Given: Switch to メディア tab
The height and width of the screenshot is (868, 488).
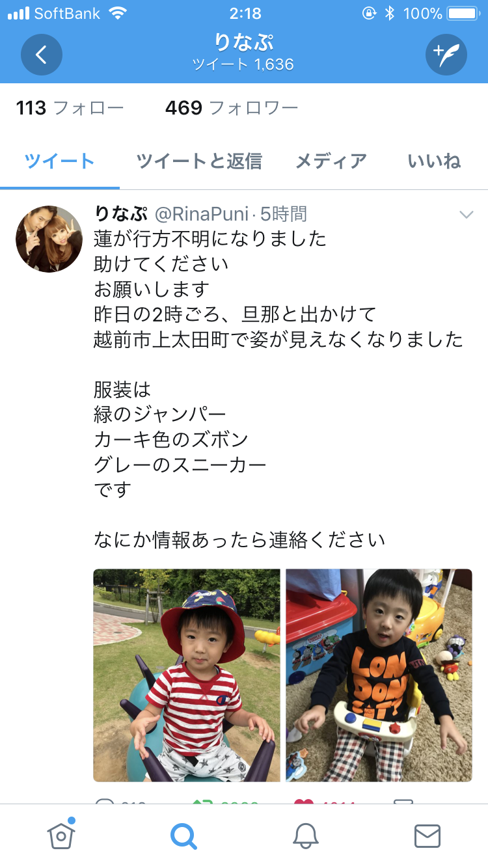Looking at the screenshot, I should point(331,161).
